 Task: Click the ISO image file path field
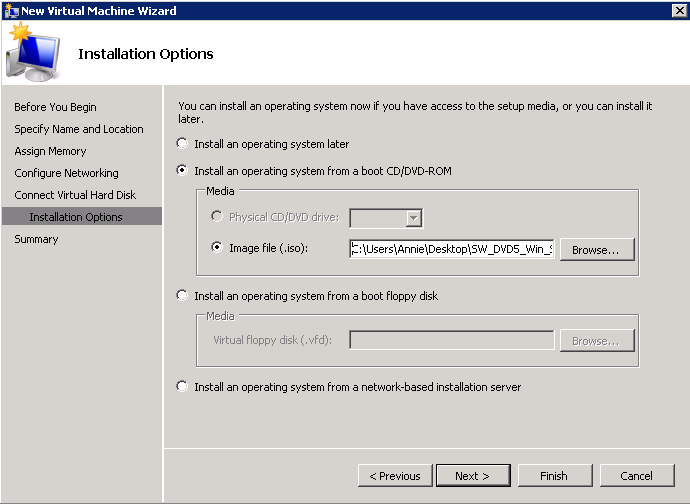pos(451,249)
